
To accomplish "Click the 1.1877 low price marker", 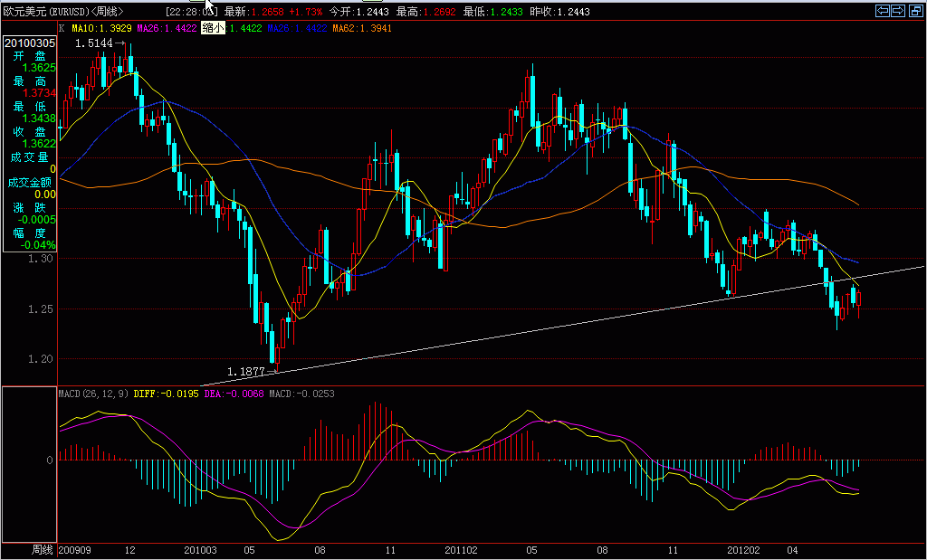I will [x=246, y=372].
